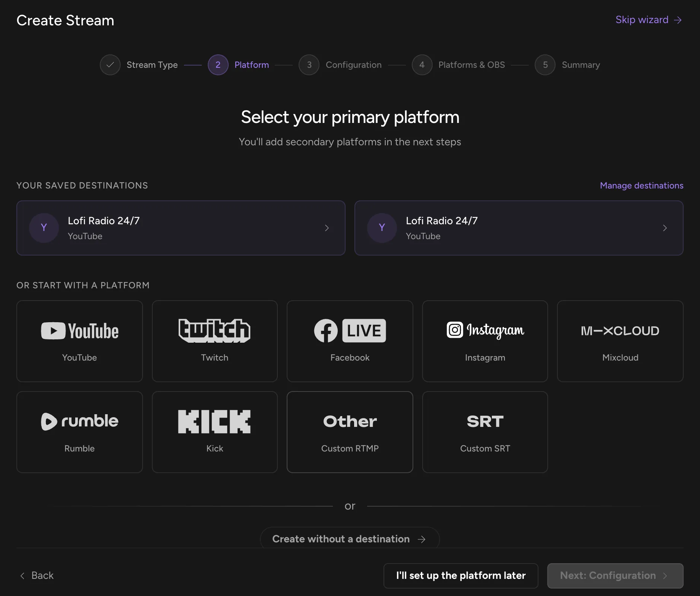Click Next: Configuration button
This screenshot has height=596, width=700.
click(x=615, y=576)
